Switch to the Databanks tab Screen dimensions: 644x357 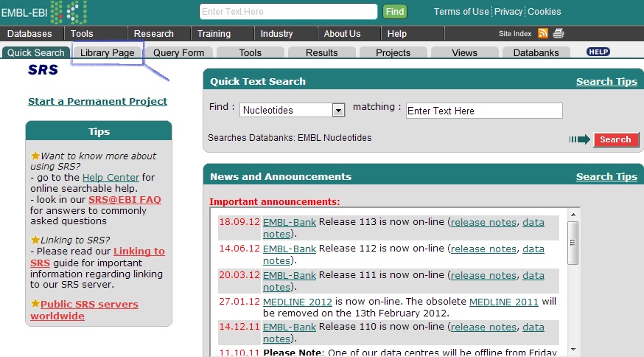(536, 52)
